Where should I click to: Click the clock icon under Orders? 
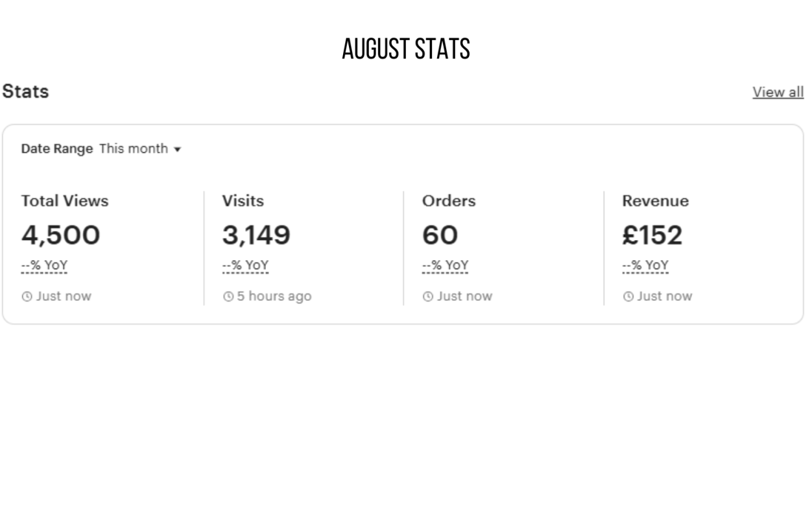click(427, 296)
